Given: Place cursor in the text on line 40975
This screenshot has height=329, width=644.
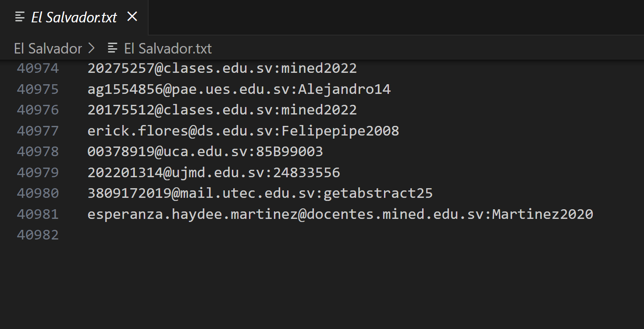Looking at the screenshot, I should (x=239, y=89).
